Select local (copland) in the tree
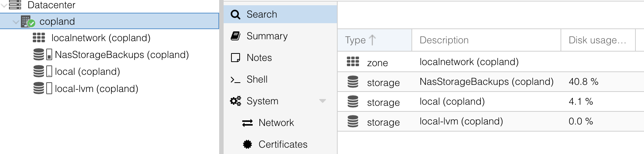 [87, 71]
